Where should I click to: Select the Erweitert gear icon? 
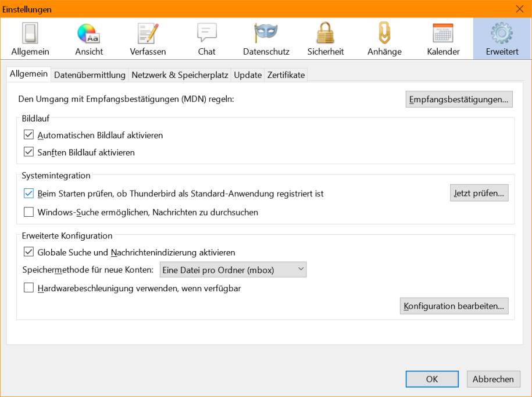click(502, 34)
